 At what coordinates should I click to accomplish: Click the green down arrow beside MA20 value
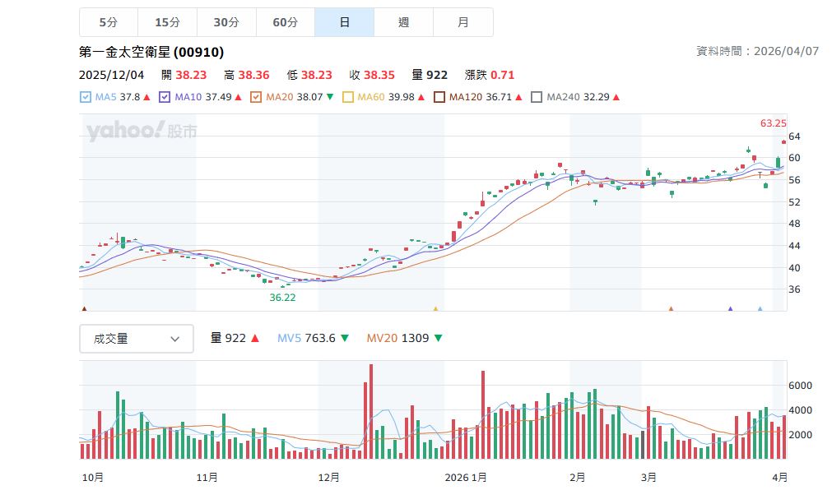[x=330, y=97]
